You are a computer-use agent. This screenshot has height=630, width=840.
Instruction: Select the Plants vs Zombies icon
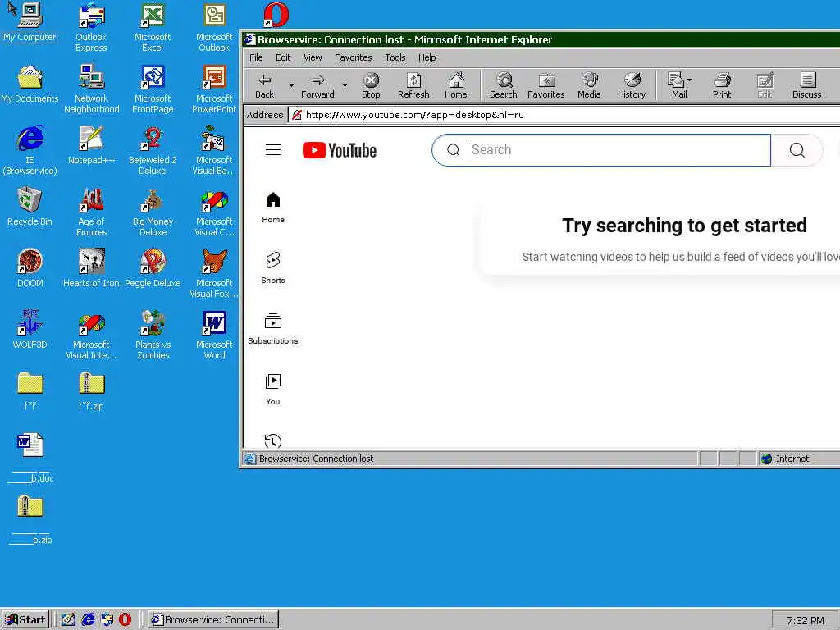[x=153, y=335]
